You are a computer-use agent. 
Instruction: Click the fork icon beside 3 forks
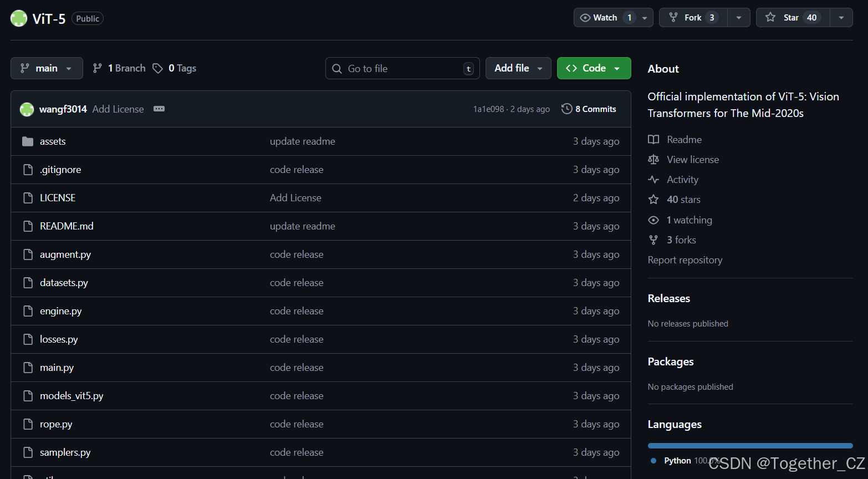[x=653, y=240]
